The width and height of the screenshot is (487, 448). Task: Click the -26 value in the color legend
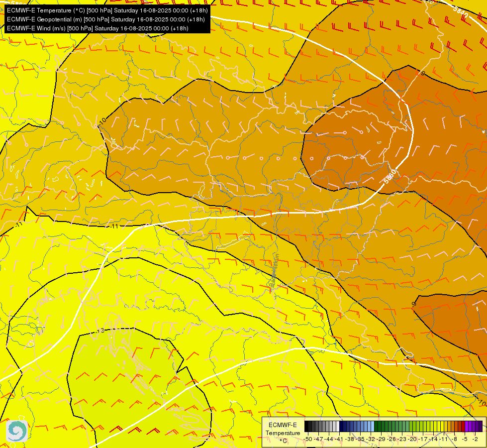(391, 440)
